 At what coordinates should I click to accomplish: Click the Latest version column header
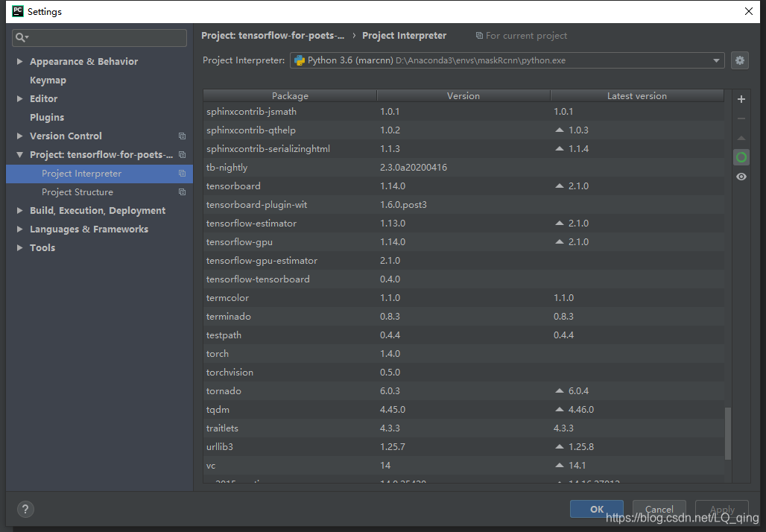[x=637, y=96]
